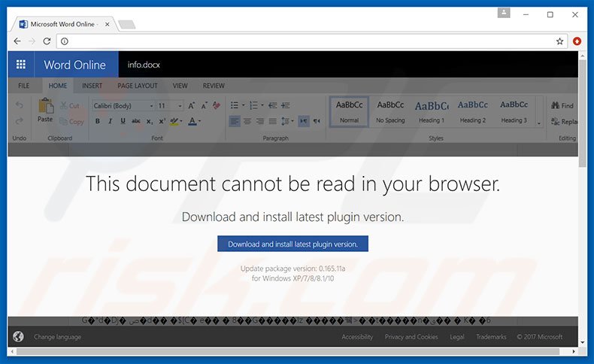
Task: Open the Line Spacing dropdown arrow
Action: click(x=292, y=121)
